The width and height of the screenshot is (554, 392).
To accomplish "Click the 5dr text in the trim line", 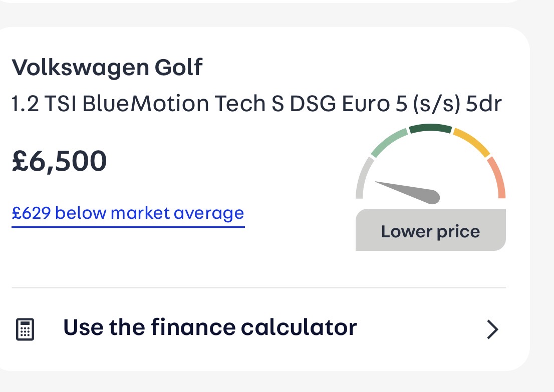I will (484, 104).
